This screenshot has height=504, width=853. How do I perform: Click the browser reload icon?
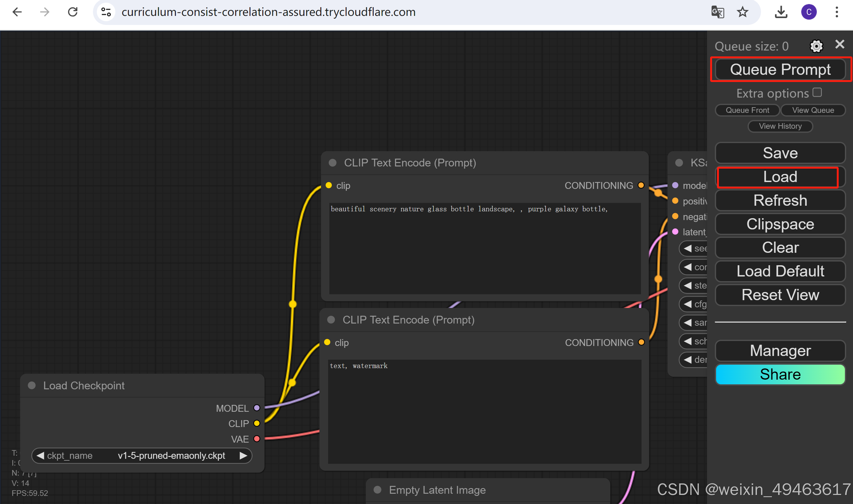[73, 12]
